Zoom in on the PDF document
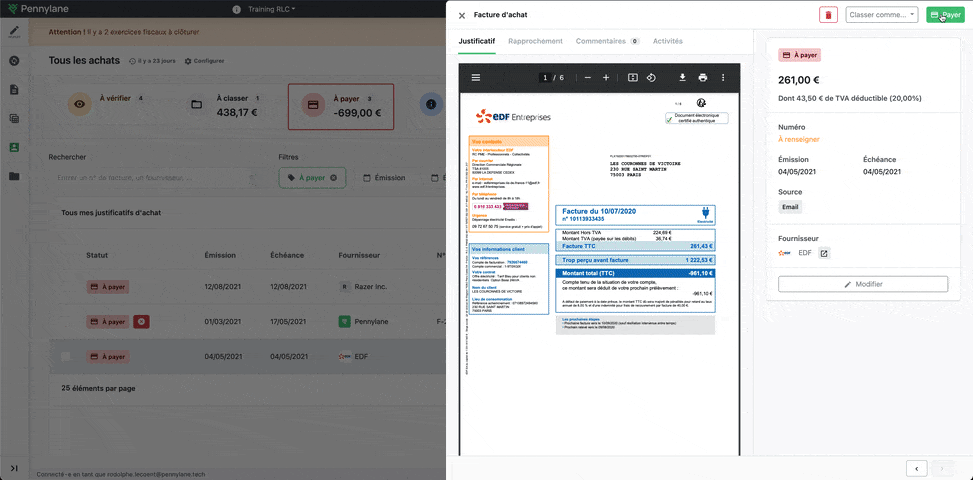 click(606, 77)
